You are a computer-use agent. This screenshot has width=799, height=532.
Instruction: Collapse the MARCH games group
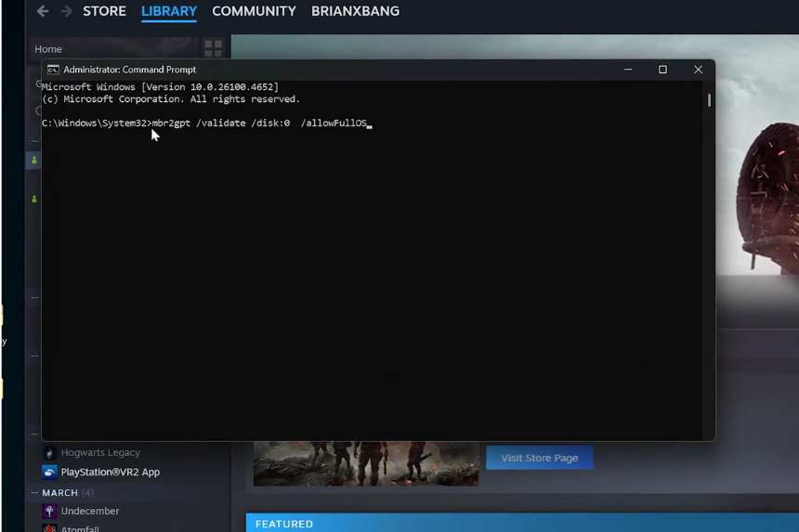click(x=35, y=493)
